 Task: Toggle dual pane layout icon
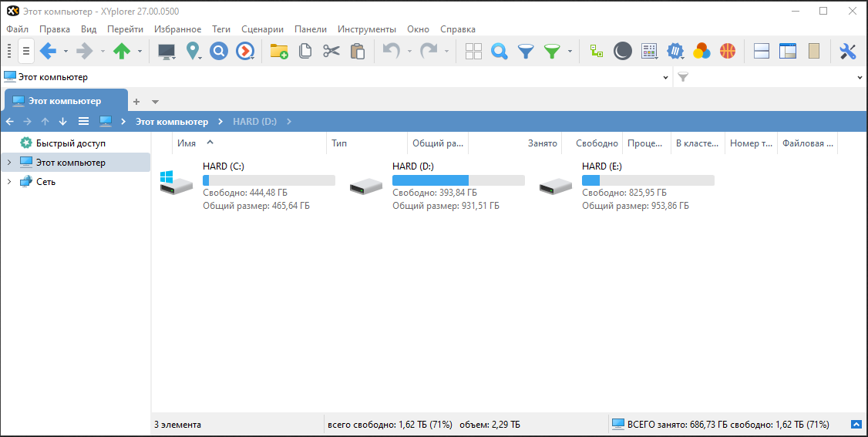click(762, 52)
